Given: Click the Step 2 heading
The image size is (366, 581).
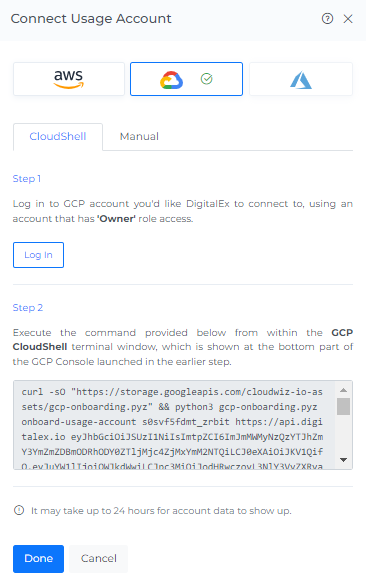Looking at the screenshot, I should pos(28,308).
